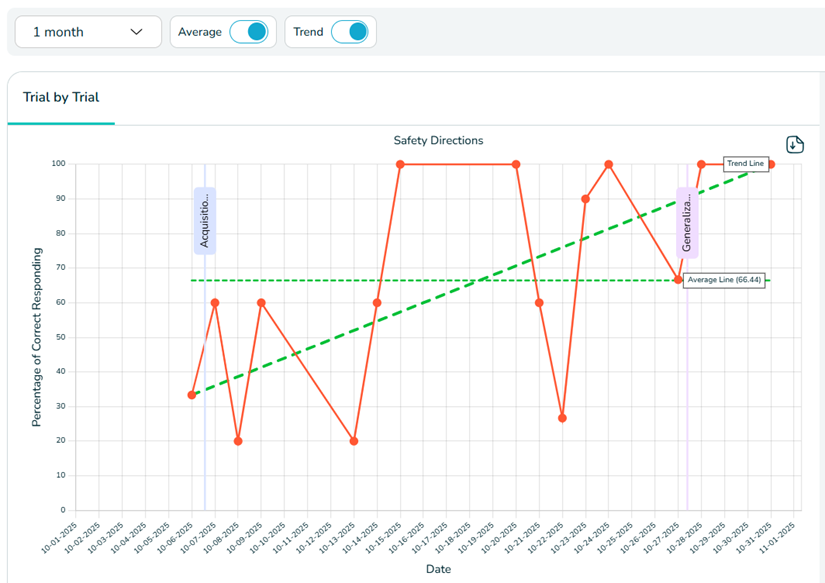825x583 pixels.
Task: Click the Safety Directions chart title
Action: click(x=438, y=141)
